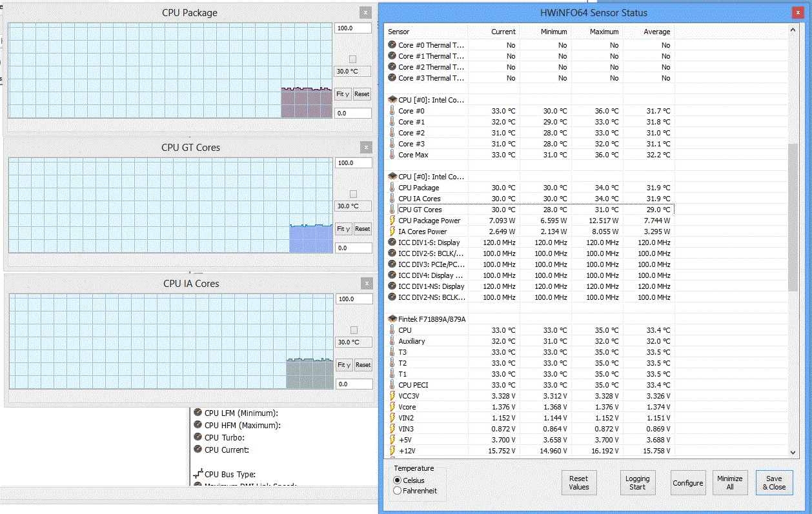Toggle the checkbox in CPU GT Cores graph
This screenshot has width=812, height=514.
353,194
